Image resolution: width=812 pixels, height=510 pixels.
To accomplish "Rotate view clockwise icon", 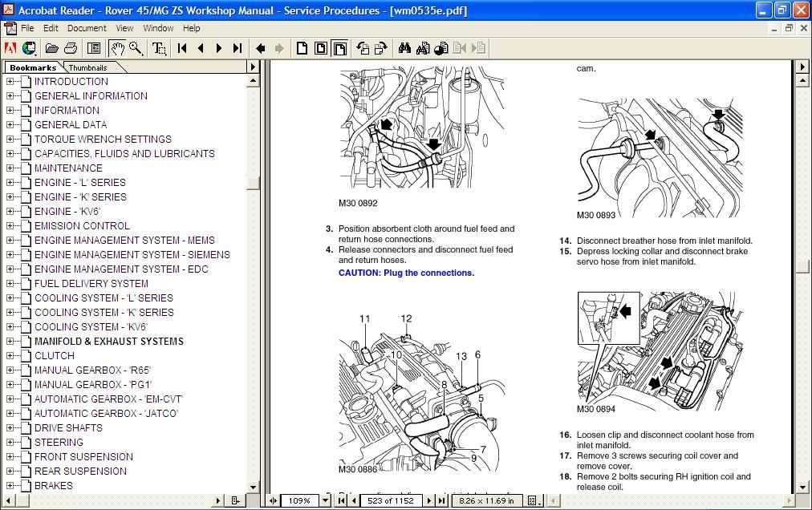I will pyautogui.click(x=382, y=49).
